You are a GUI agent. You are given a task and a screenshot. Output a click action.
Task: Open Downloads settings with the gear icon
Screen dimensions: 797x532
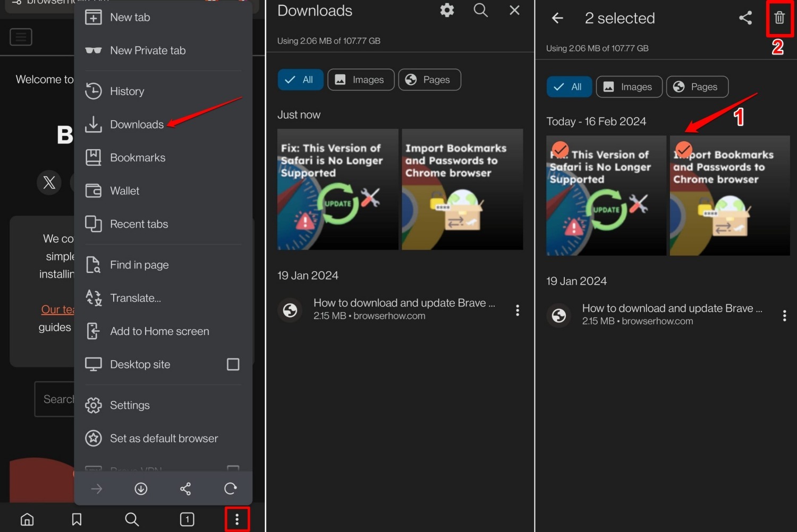point(447,10)
